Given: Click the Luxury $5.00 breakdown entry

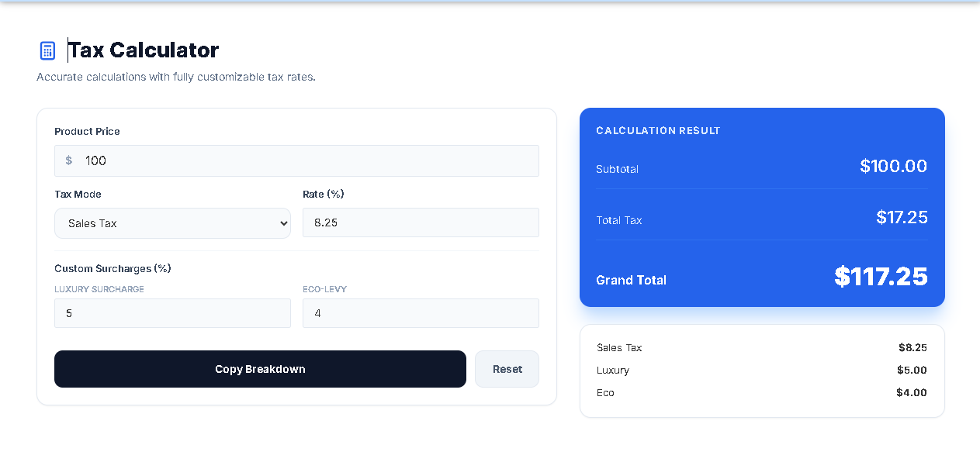Looking at the screenshot, I should coord(762,371).
